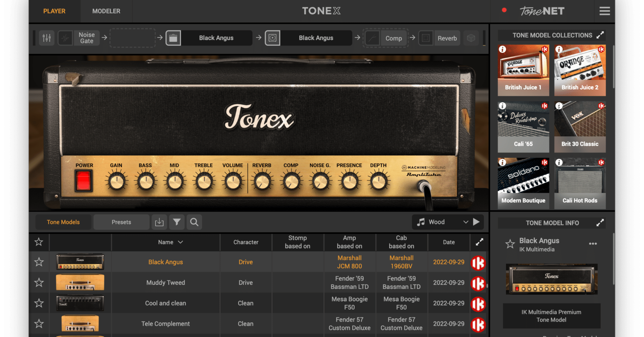Viewport: 644px width, 337px height.
Task: Switch to the MODELER tab
Action: click(x=106, y=11)
